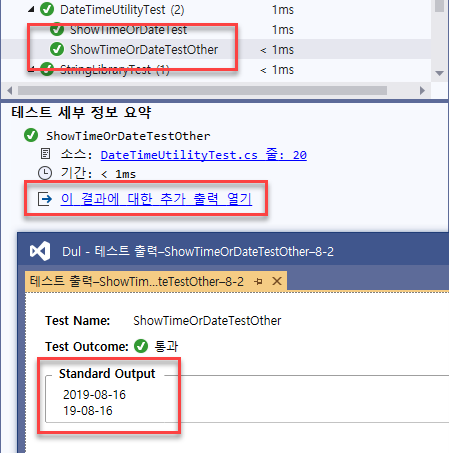Collapse the StringLibraryTest (1) node

(31, 70)
